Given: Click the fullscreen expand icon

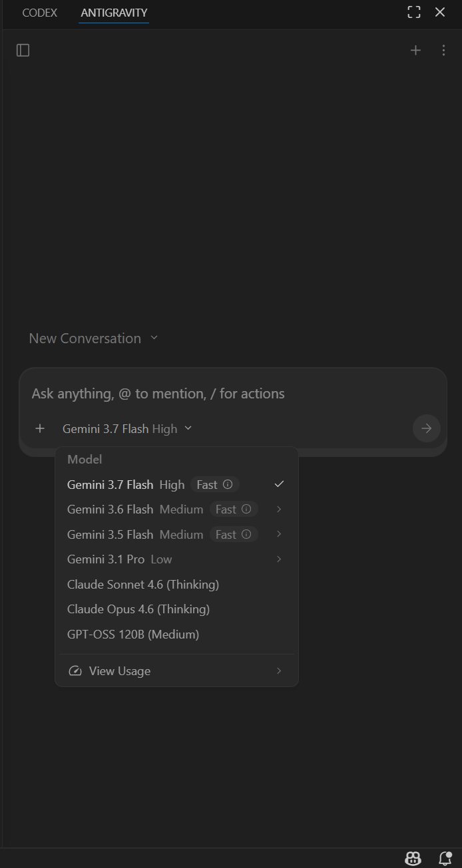Looking at the screenshot, I should (414, 12).
